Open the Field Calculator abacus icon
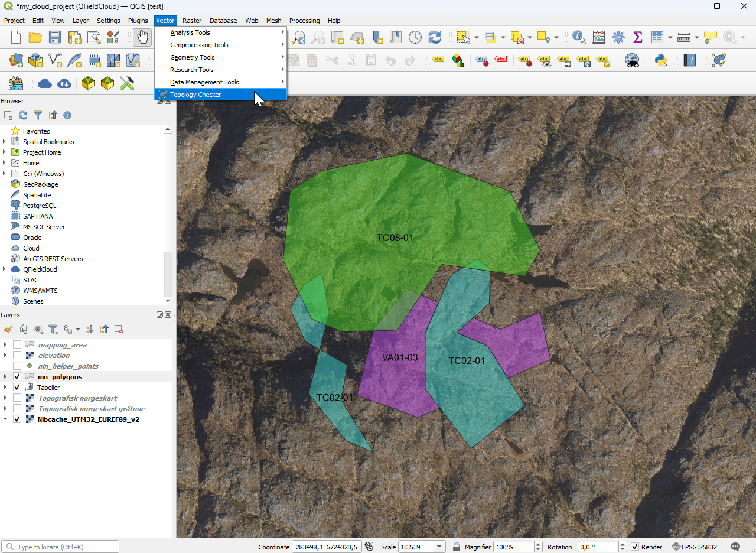 tap(599, 37)
